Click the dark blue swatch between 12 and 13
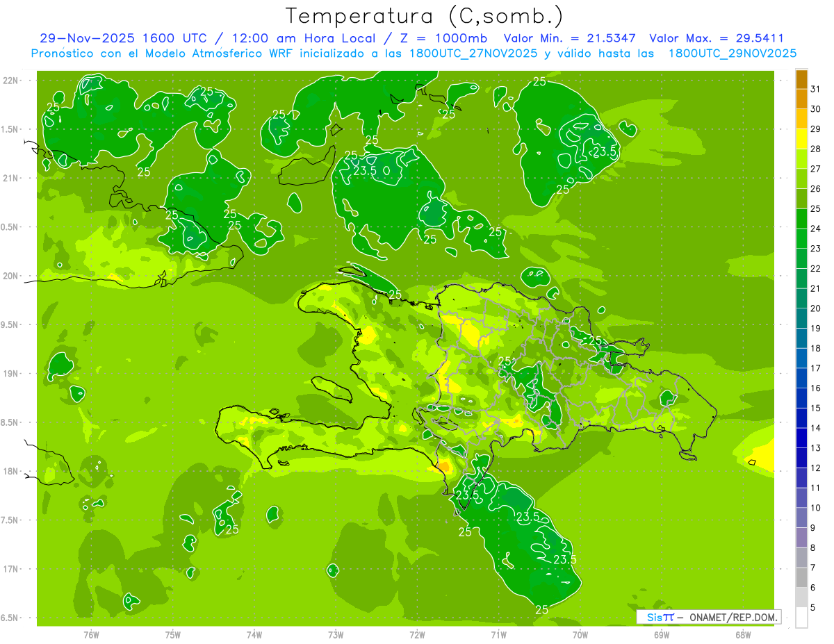834x644 pixels. coord(801,459)
